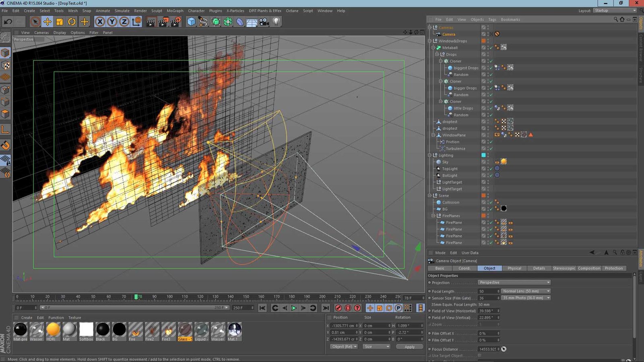644x362 pixels.
Task: Open the Object (Rel) coordinate dropdown
Action: (x=344, y=347)
